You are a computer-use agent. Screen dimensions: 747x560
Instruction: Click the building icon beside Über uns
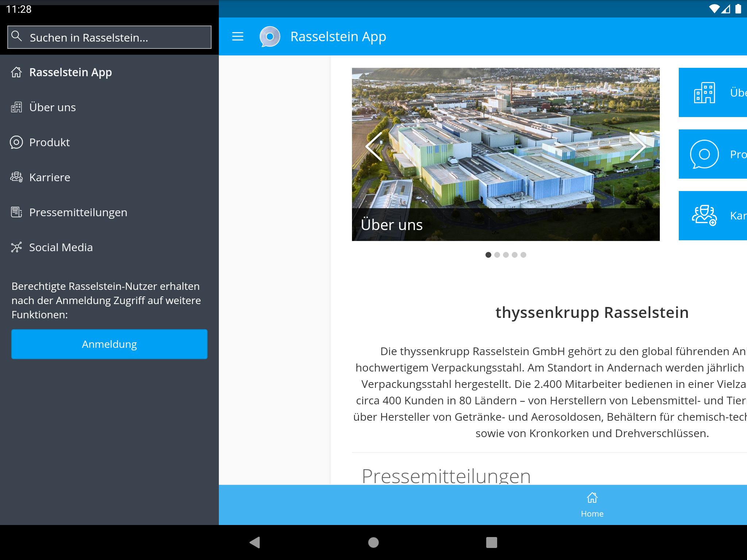click(16, 107)
